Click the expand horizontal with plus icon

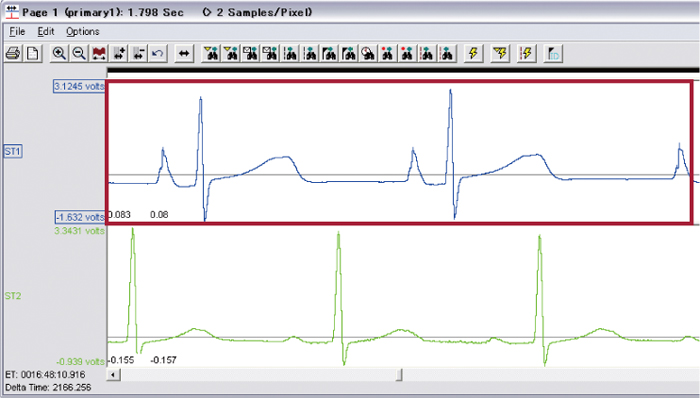(119, 54)
